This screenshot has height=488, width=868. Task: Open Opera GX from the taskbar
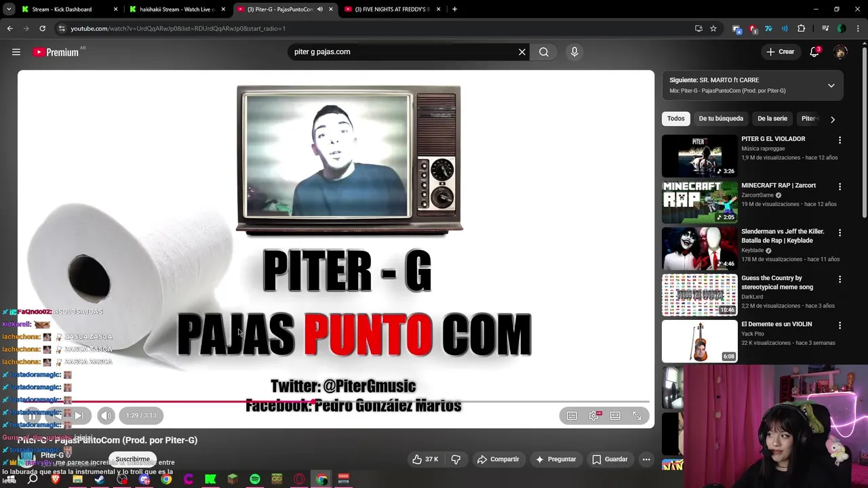click(299, 479)
